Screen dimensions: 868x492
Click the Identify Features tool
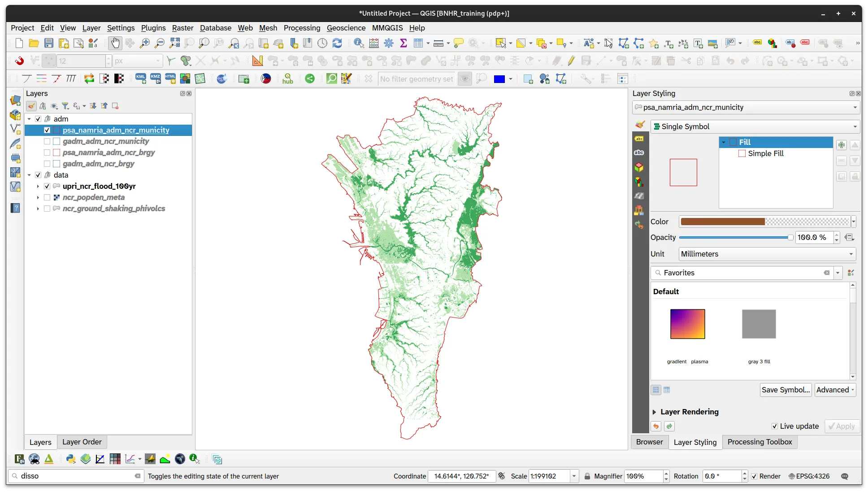pyautogui.click(x=359, y=43)
